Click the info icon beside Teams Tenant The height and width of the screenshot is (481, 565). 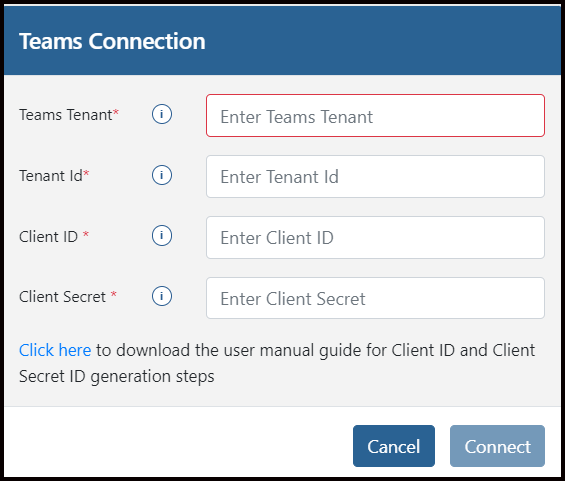162,114
